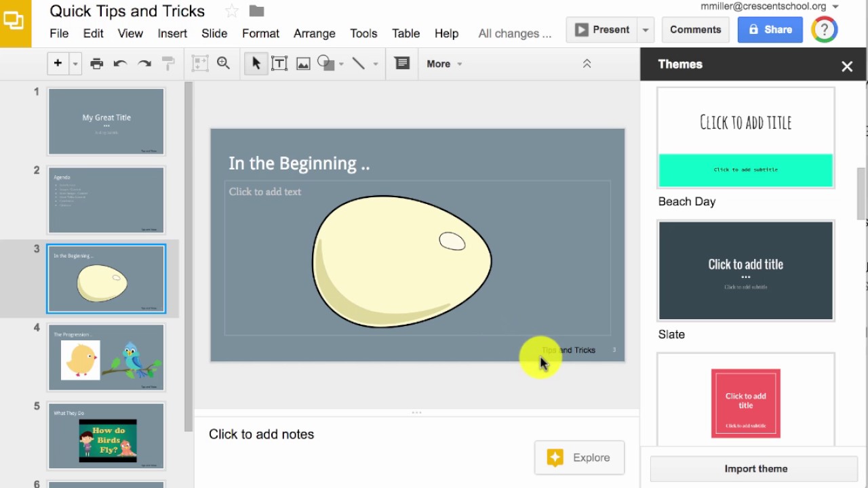Open the View menu
Viewport: 868px width, 488px height.
[x=130, y=33]
